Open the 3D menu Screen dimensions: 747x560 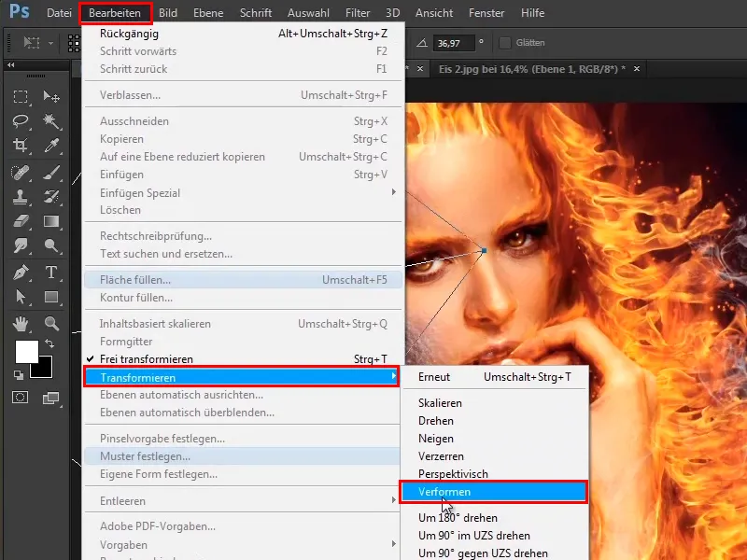pos(392,13)
